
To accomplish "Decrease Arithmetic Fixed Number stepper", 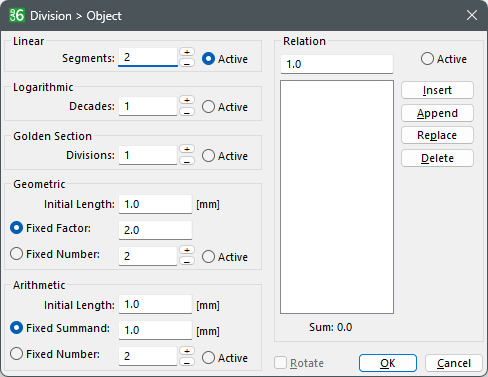I will click(x=187, y=362).
